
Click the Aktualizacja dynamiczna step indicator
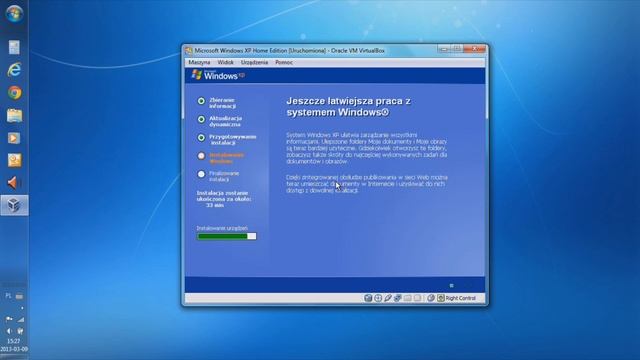201,119
